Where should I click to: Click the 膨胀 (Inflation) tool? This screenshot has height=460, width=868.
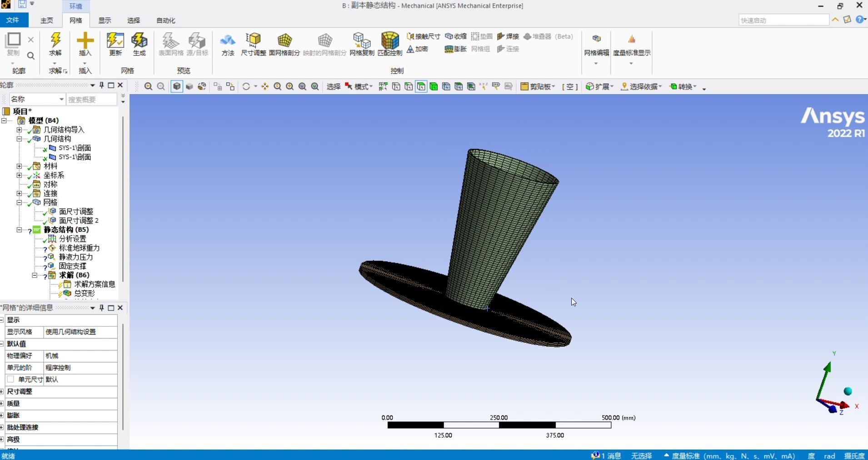[x=456, y=49]
